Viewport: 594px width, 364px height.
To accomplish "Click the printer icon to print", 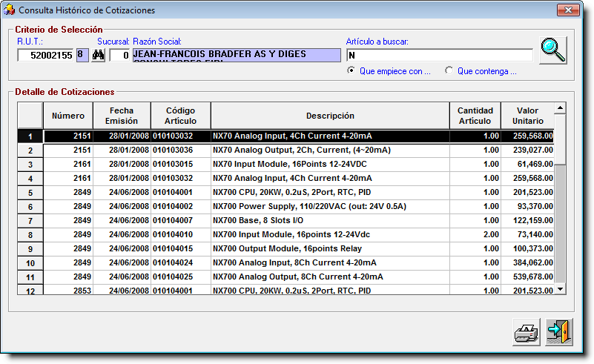I will tap(527, 332).
